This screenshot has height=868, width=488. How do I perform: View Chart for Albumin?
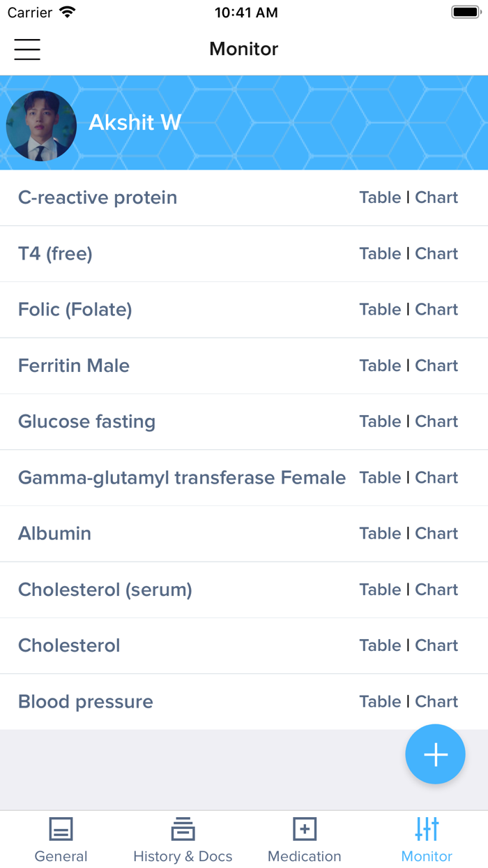coord(436,534)
